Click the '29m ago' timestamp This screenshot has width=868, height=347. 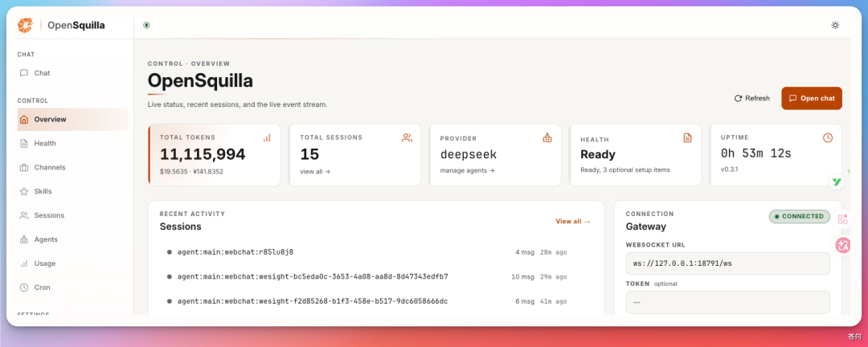[554, 276]
